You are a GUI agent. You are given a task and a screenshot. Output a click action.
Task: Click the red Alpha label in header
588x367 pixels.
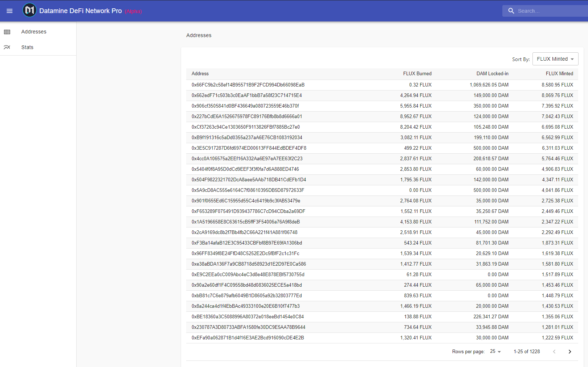(x=133, y=11)
